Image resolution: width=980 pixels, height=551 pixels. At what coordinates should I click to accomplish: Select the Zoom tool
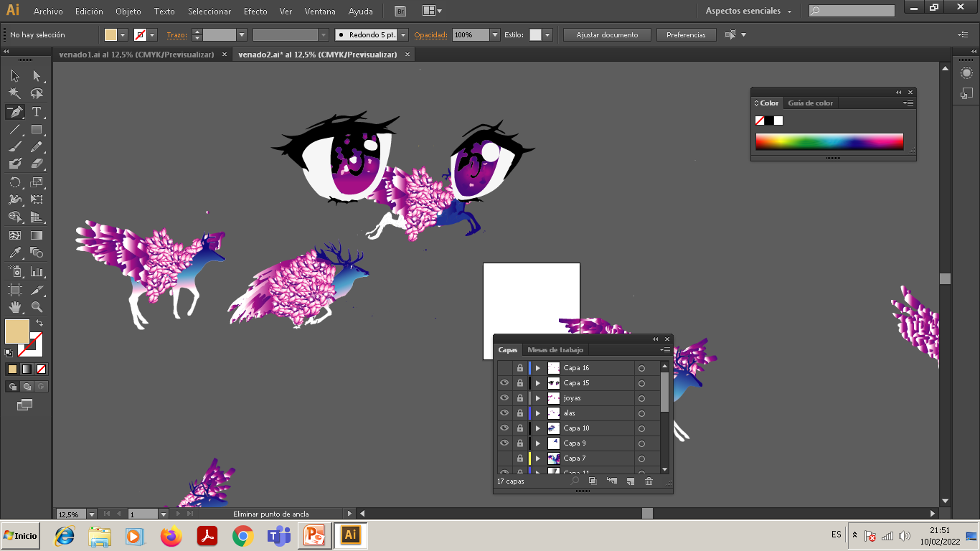point(37,307)
